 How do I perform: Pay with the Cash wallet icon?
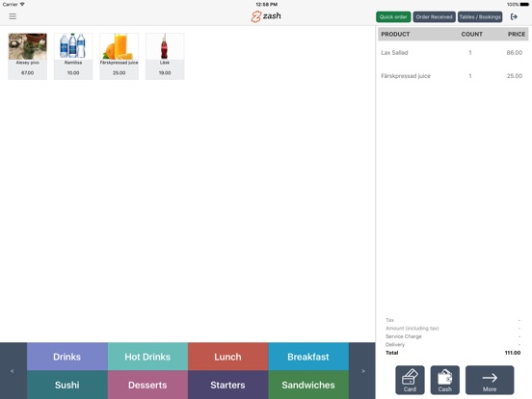point(445,380)
